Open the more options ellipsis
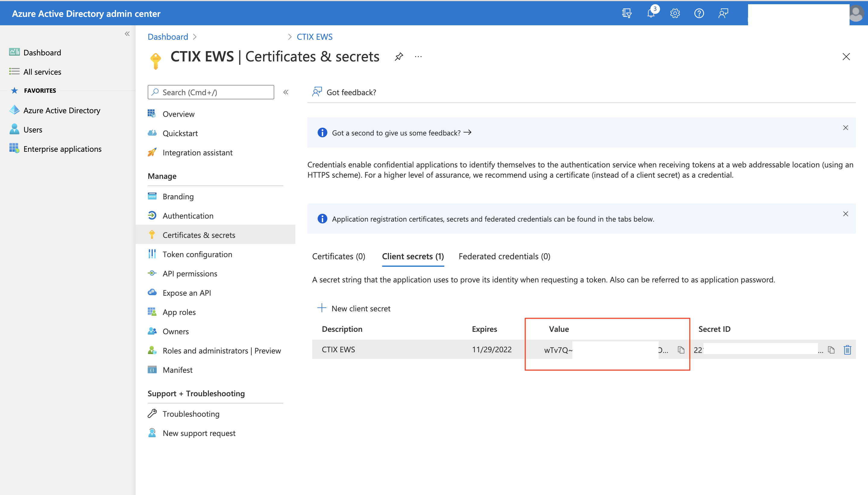Screen dimensions: 868x495 [418, 57]
